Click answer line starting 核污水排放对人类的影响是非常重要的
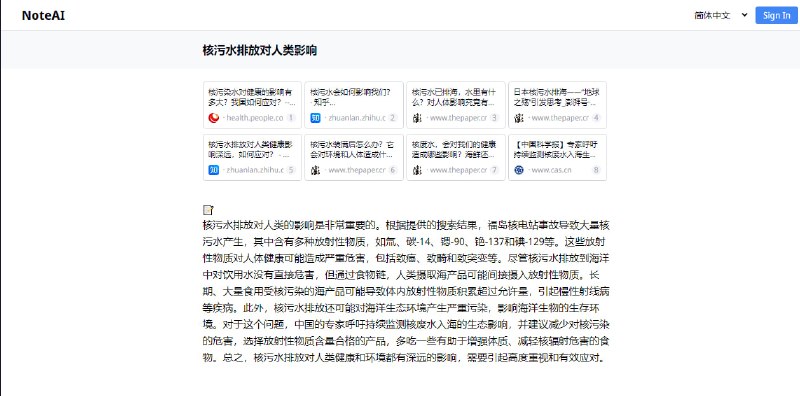This screenshot has width=800, height=396. (x=406, y=225)
